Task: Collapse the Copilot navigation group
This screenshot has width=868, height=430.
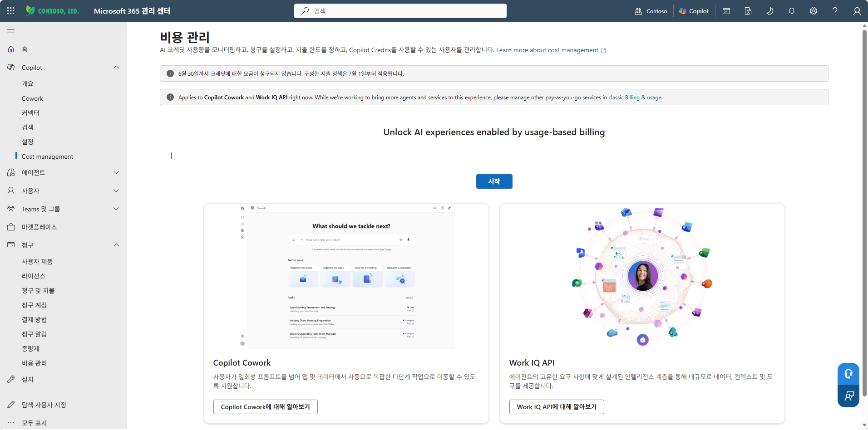Action: 116,67
